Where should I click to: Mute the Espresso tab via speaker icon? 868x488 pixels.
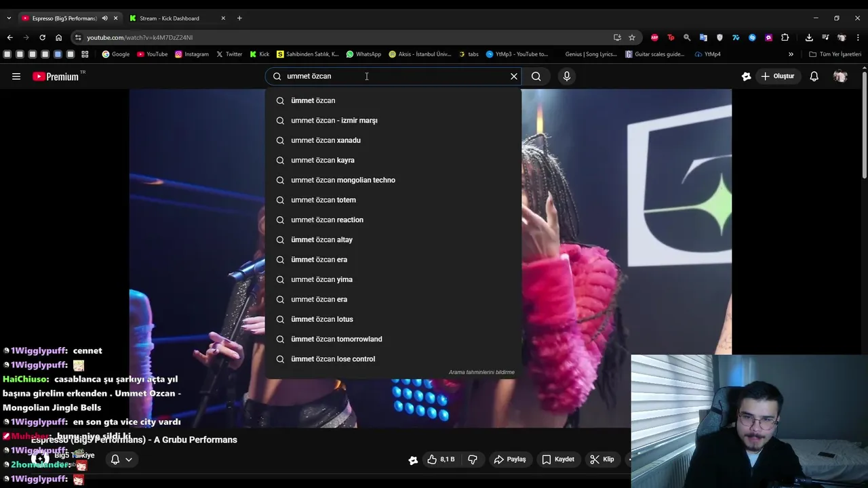104,18
